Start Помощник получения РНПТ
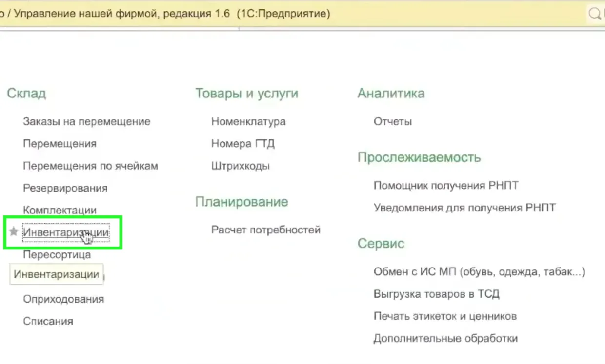This screenshot has width=605, height=364. click(x=445, y=186)
